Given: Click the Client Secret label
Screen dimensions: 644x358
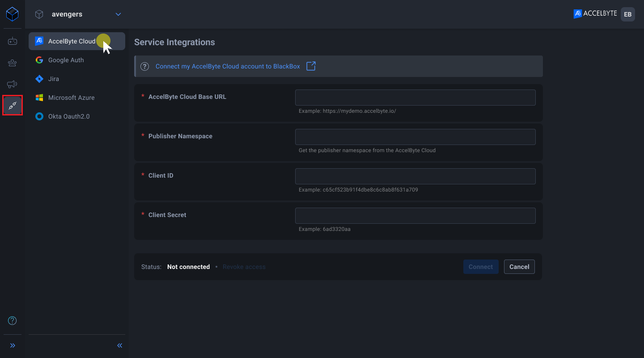Looking at the screenshot, I should pyautogui.click(x=167, y=215).
